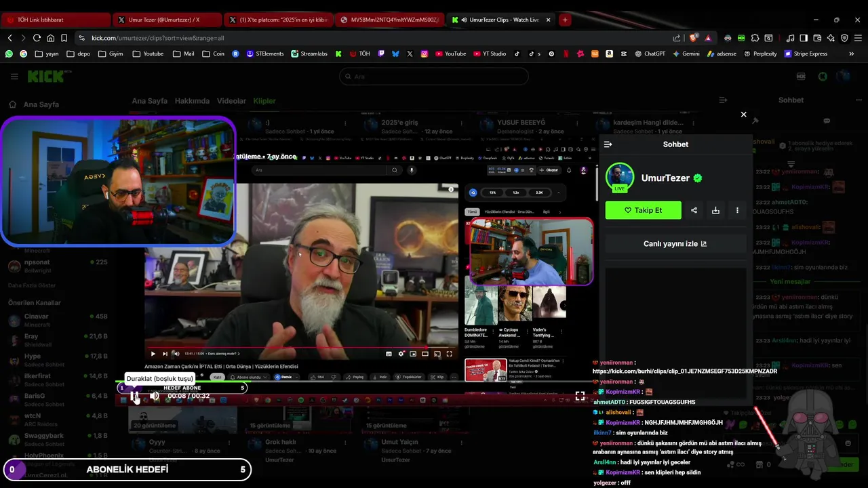This screenshot has width=868, height=488.
Task: Go to browser home page
Action: coord(50,38)
